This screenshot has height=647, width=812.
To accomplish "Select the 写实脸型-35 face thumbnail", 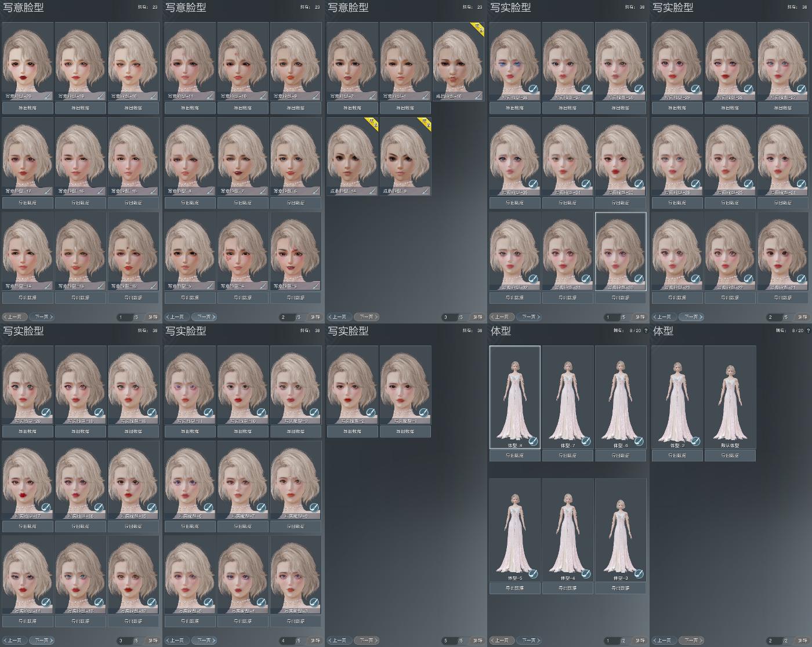I will click(514, 157).
